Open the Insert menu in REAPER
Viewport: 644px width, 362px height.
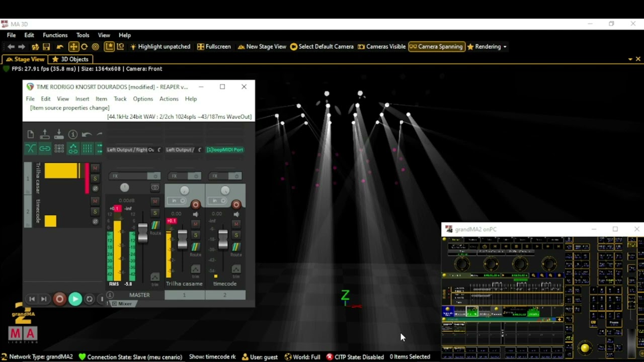coord(82,99)
